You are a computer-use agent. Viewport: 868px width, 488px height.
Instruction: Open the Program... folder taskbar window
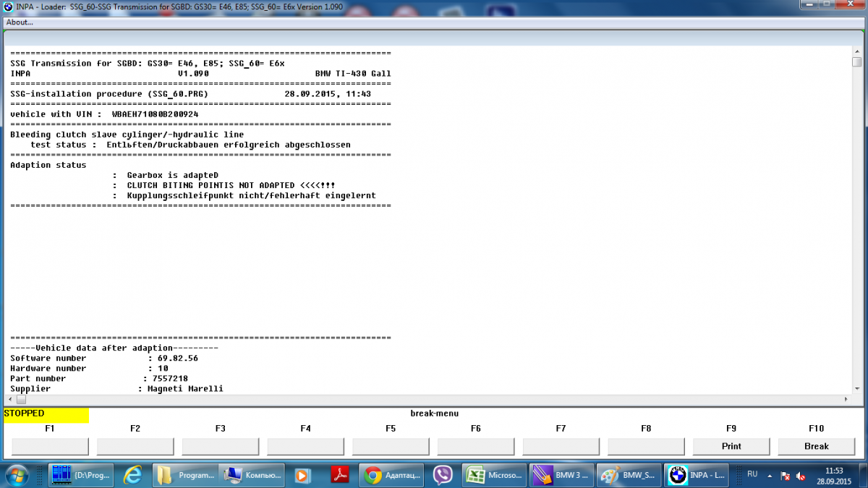pyautogui.click(x=186, y=476)
